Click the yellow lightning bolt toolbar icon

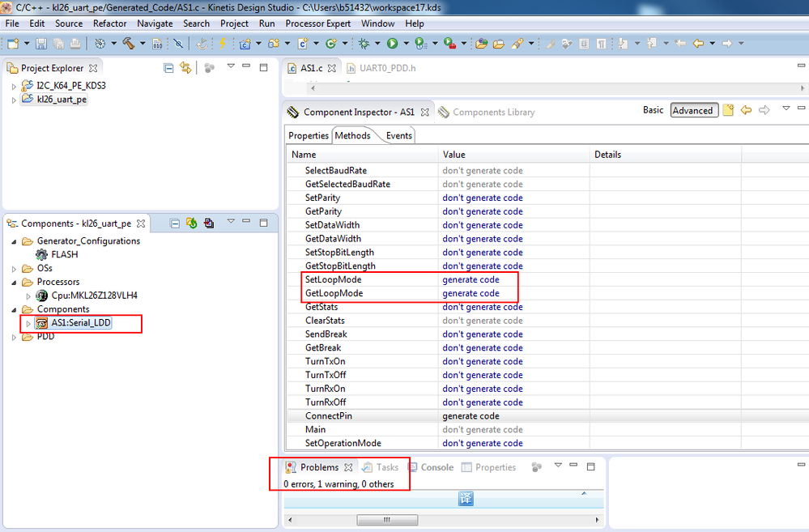(223, 44)
